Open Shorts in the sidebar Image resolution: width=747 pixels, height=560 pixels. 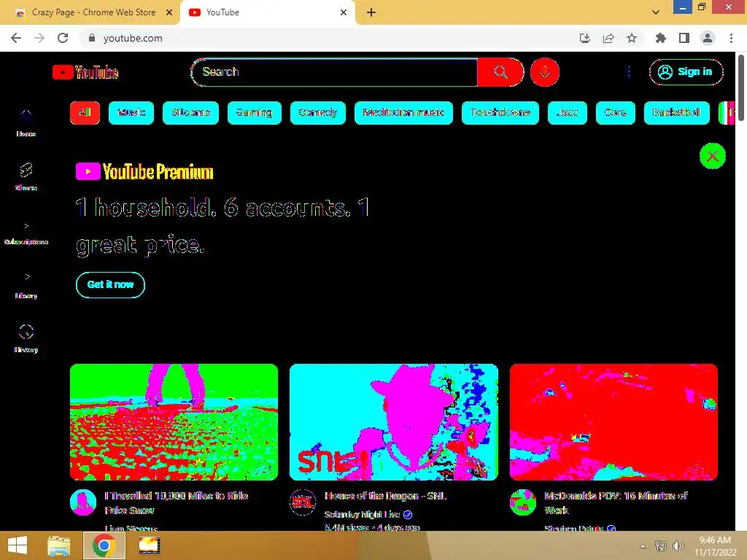click(26, 176)
